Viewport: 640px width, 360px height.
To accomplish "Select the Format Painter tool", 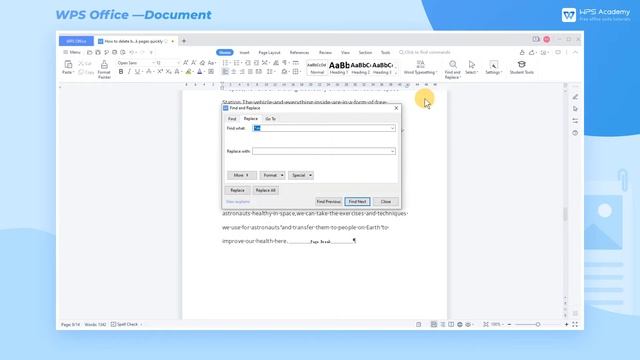I will click(104, 69).
